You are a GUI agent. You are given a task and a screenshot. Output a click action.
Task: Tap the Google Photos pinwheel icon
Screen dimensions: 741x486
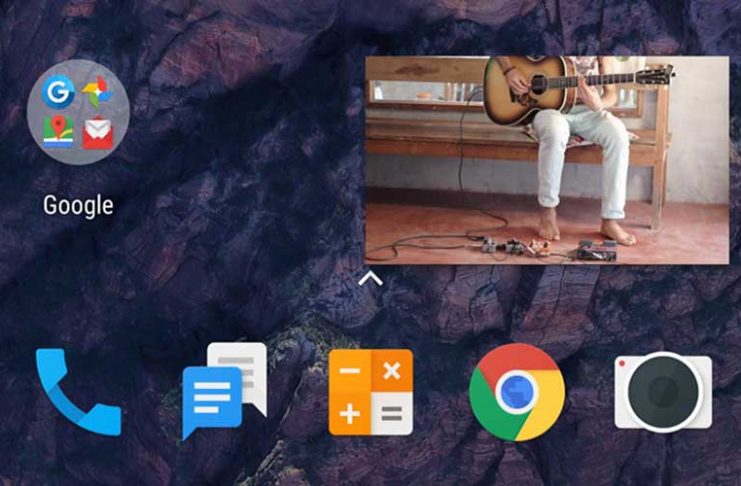point(96,94)
